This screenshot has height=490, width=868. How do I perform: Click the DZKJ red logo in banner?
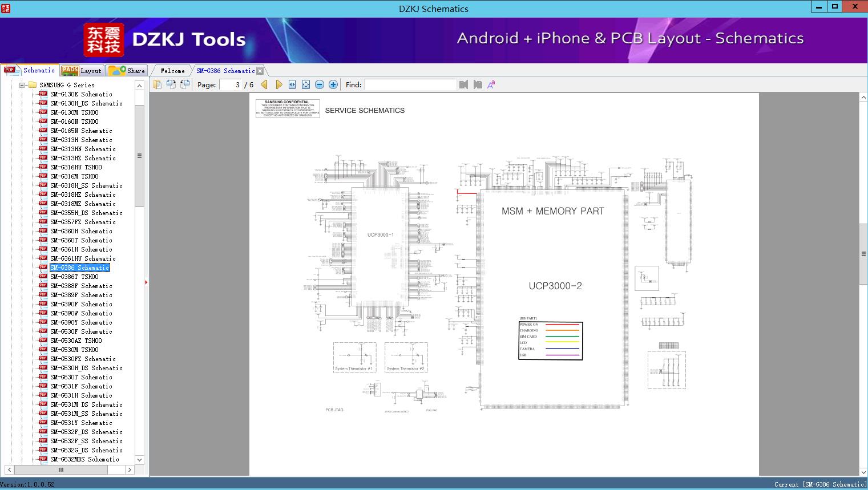click(104, 39)
